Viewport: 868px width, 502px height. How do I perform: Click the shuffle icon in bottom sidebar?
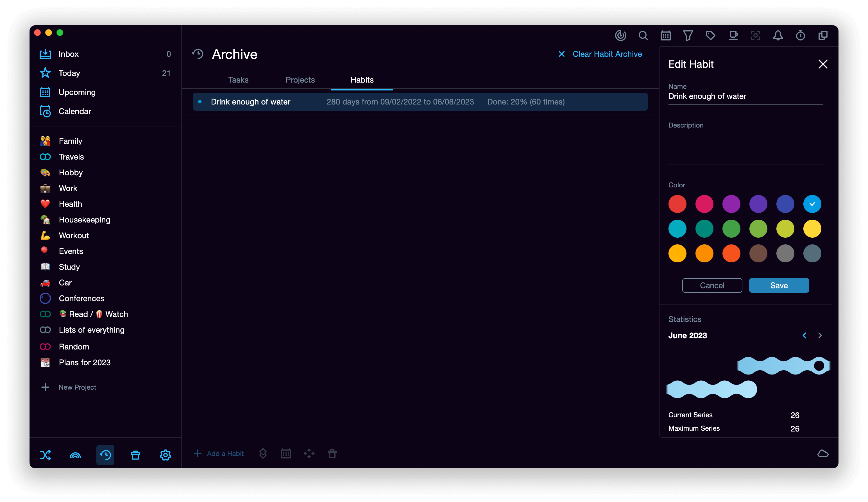pos(45,455)
